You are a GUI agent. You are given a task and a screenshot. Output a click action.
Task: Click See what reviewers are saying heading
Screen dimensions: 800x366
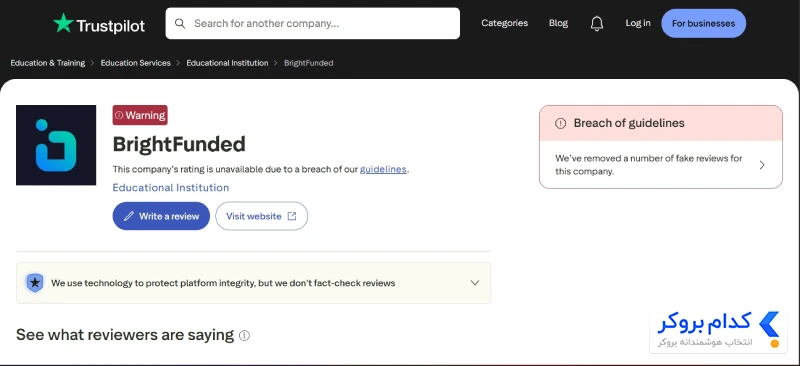[x=125, y=335]
